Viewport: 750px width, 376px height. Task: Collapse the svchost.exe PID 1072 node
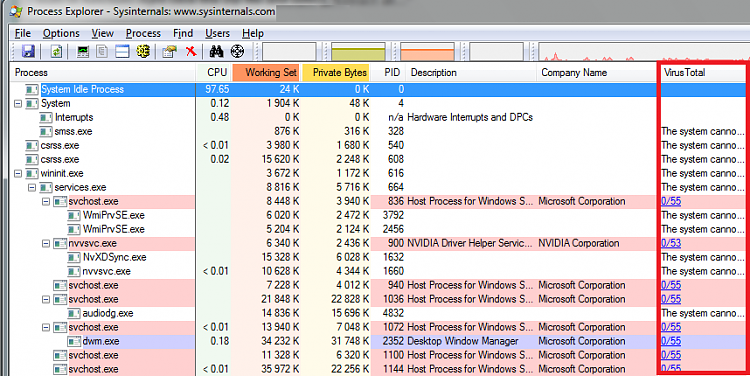(46, 328)
